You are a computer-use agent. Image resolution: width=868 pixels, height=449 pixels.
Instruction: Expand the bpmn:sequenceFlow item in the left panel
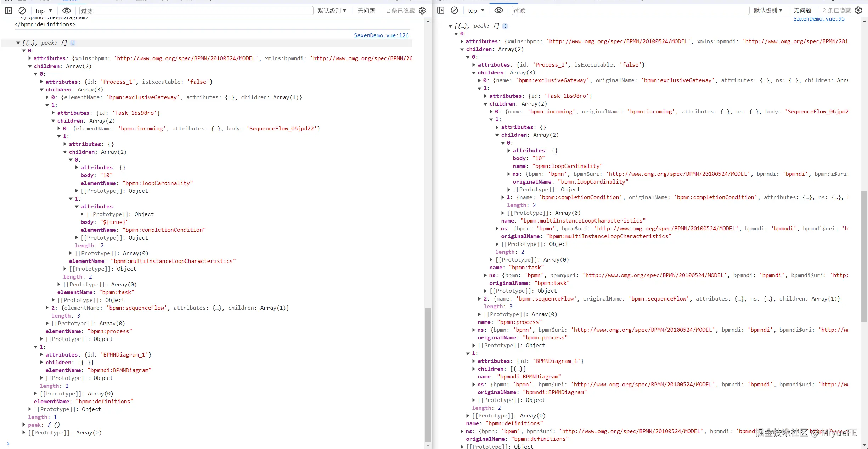point(47,308)
